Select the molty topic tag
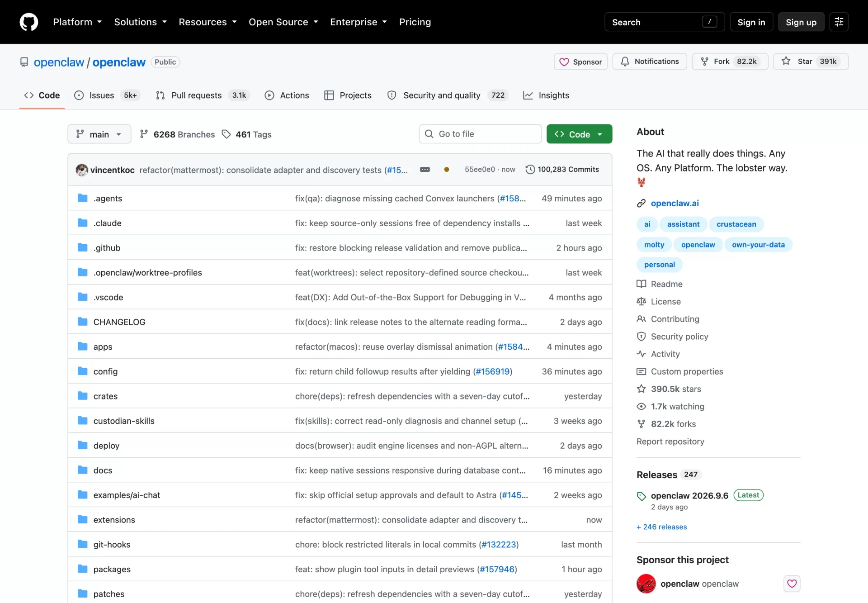The image size is (868, 603). click(654, 245)
